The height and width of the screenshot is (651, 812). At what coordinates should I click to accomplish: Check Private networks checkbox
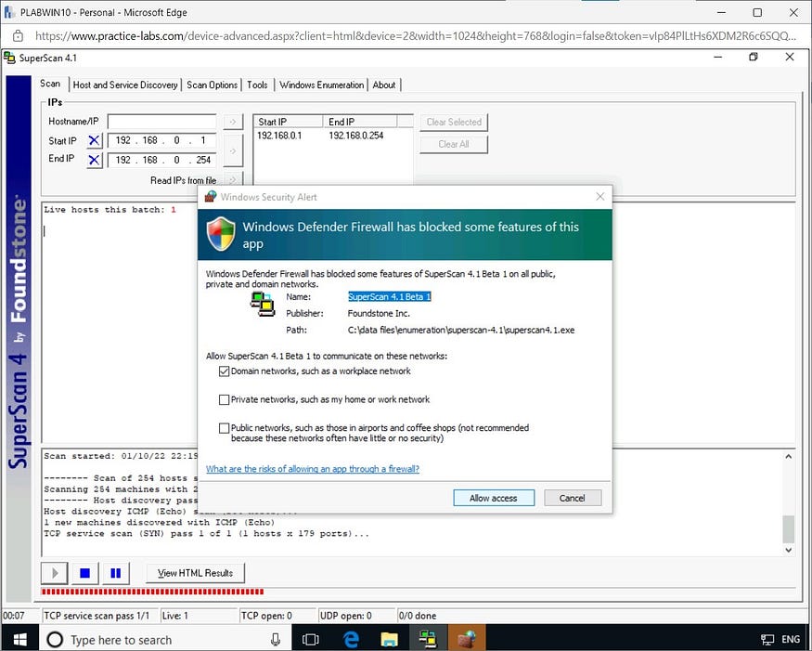[x=224, y=399]
